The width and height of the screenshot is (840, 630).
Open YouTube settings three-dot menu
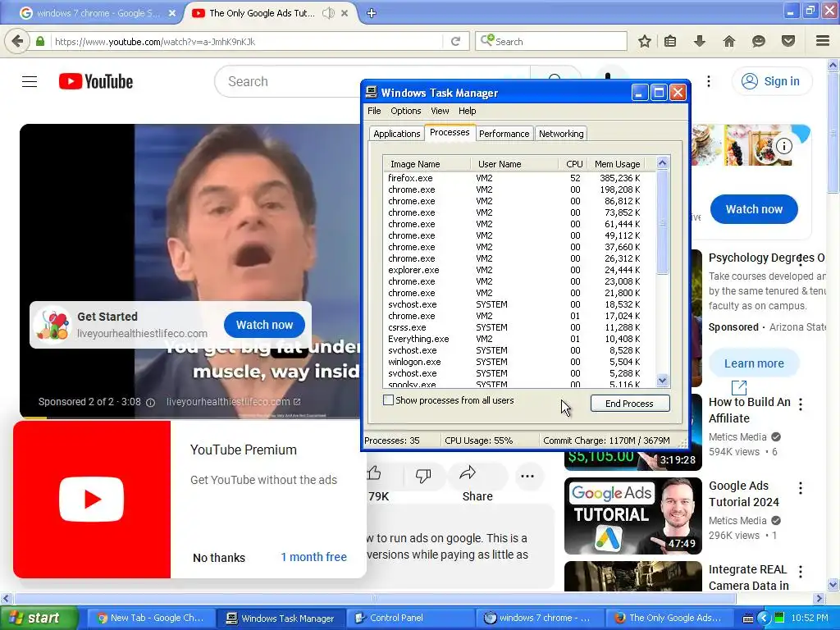709,81
